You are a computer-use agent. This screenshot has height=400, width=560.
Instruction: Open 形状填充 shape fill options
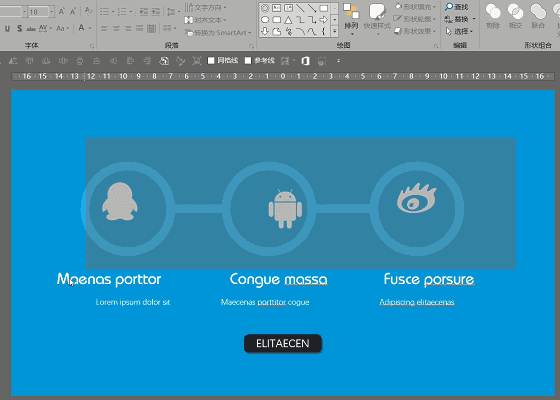[x=415, y=7]
